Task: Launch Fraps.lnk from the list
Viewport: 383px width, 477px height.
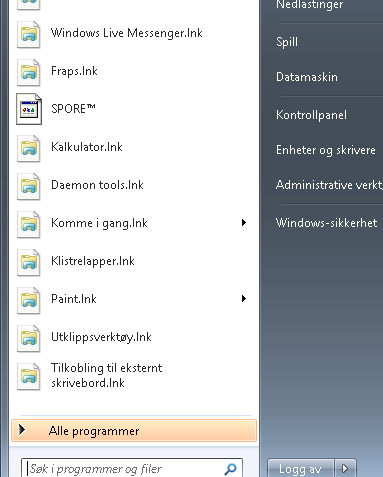Action: pos(74,71)
